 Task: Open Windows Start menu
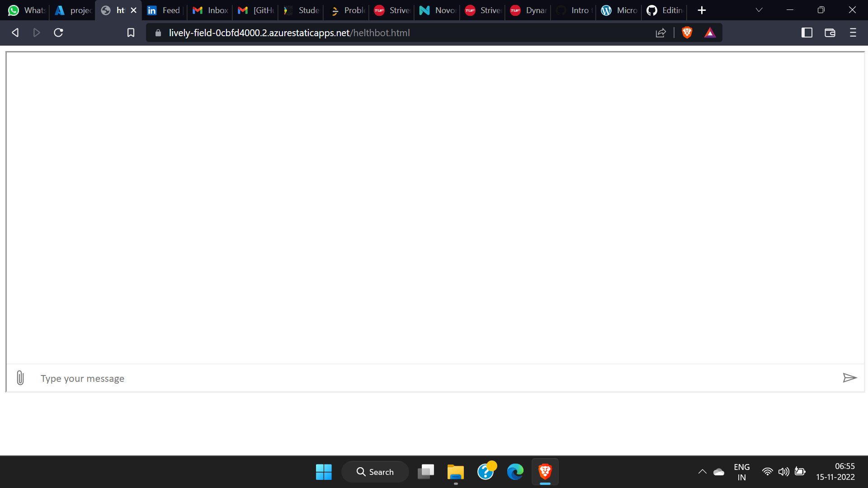point(324,472)
